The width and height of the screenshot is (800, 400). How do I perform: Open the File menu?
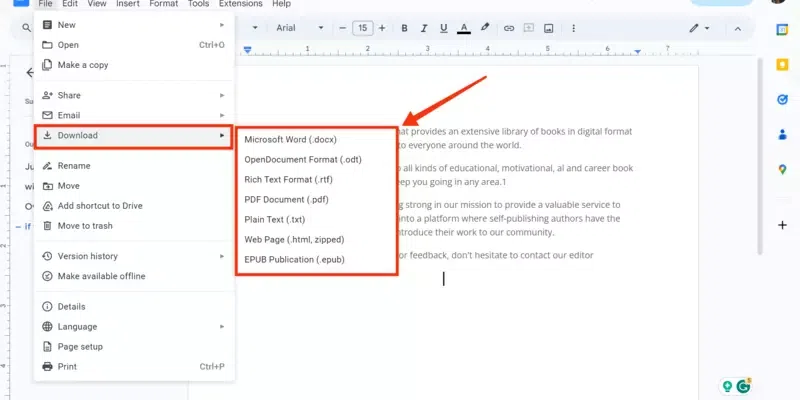tap(45, 4)
